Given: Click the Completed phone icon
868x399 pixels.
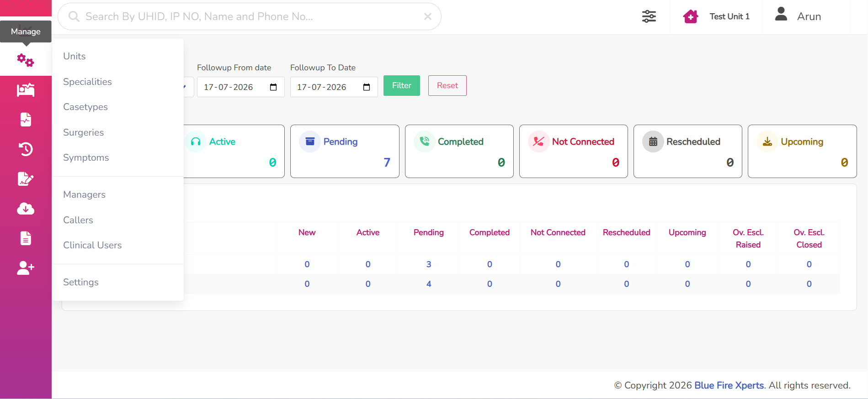Looking at the screenshot, I should pos(424,142).
